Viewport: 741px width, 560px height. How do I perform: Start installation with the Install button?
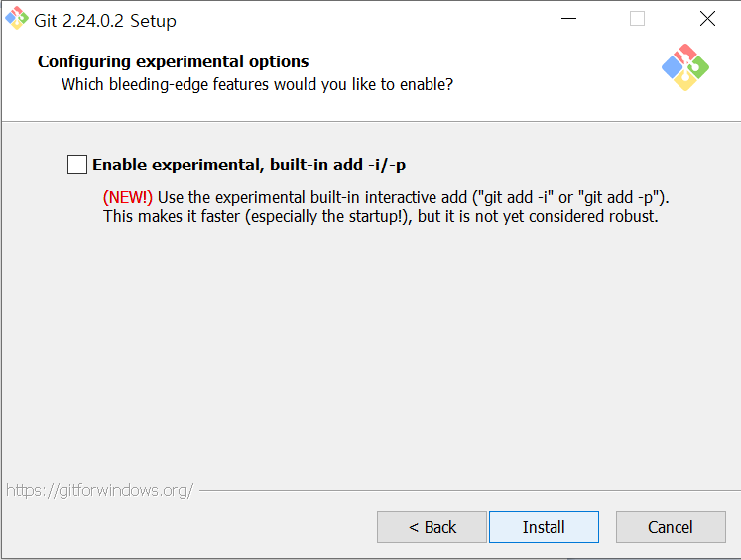pyautogui.click(x=544, y=527)
